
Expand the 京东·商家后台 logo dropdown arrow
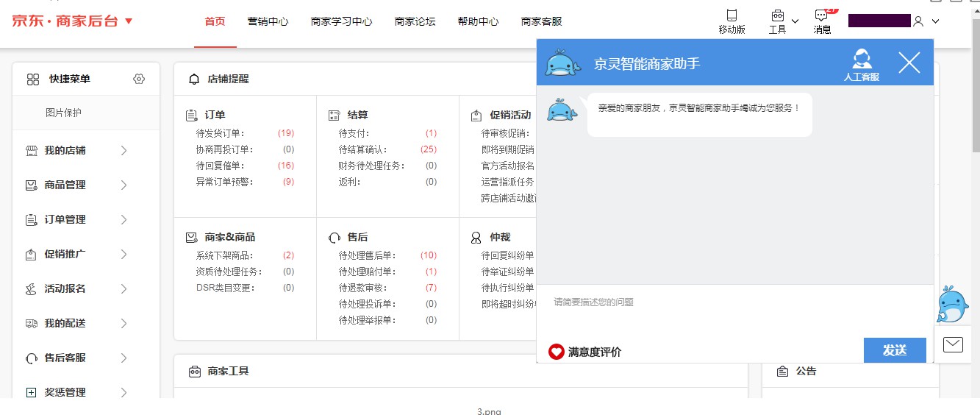[x=129, y=21]
